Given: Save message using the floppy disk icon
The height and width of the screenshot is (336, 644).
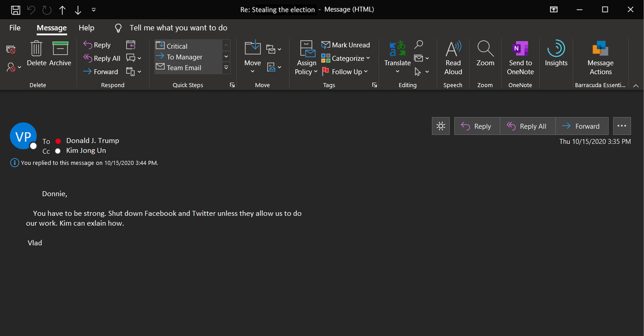Looking at the screenshot, I should (x=16, y=10).
